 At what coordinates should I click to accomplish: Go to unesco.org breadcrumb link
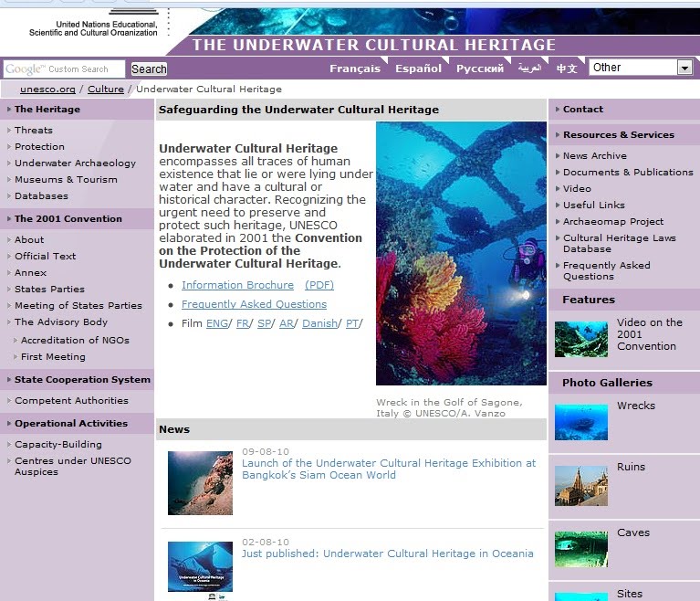point(47,89)
